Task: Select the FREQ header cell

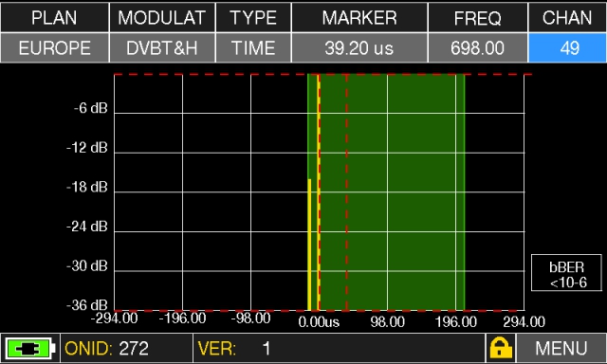Action: (x=478, y=18)
